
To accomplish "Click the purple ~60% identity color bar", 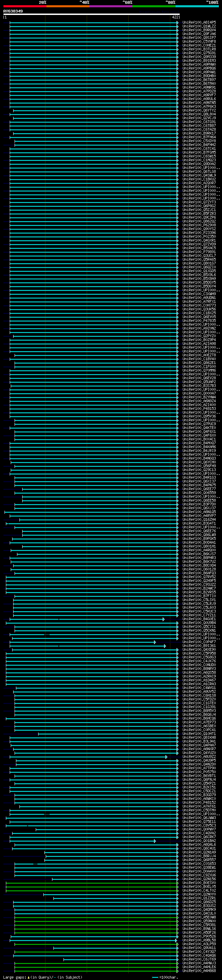I will (111, 6).
